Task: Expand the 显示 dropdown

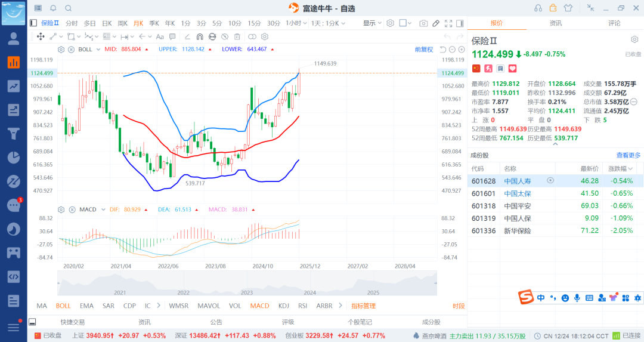Action: 373,23
